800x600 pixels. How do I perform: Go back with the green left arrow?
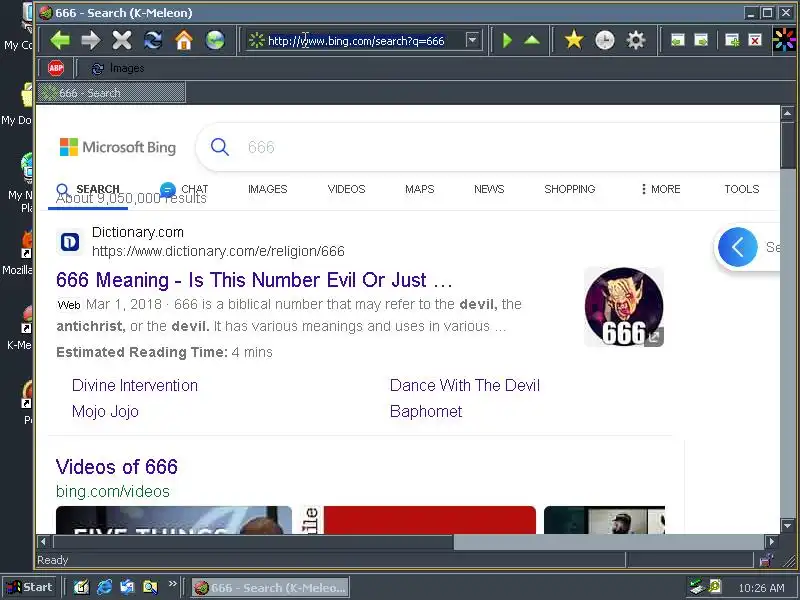point(60,40)
